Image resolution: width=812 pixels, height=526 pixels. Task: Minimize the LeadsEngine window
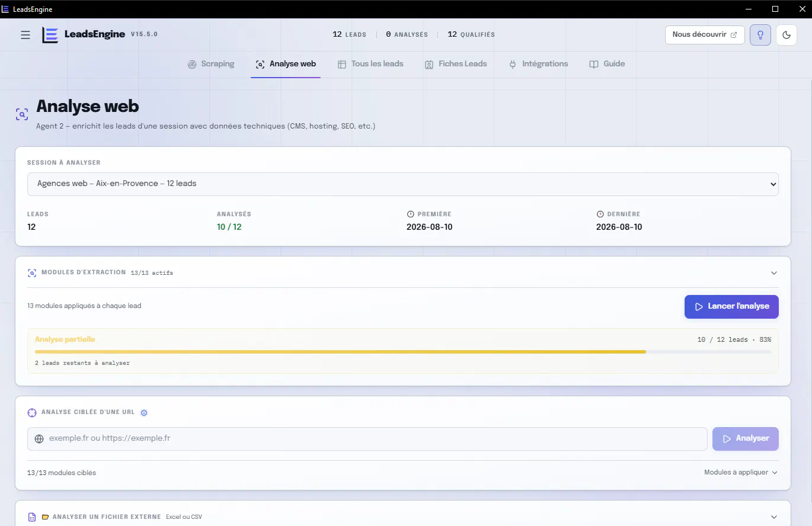(x=749, y=9)
